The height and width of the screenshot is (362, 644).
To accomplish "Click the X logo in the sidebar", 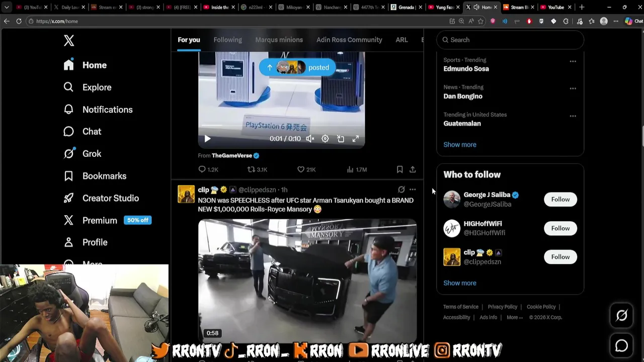I will coord(69,41).
